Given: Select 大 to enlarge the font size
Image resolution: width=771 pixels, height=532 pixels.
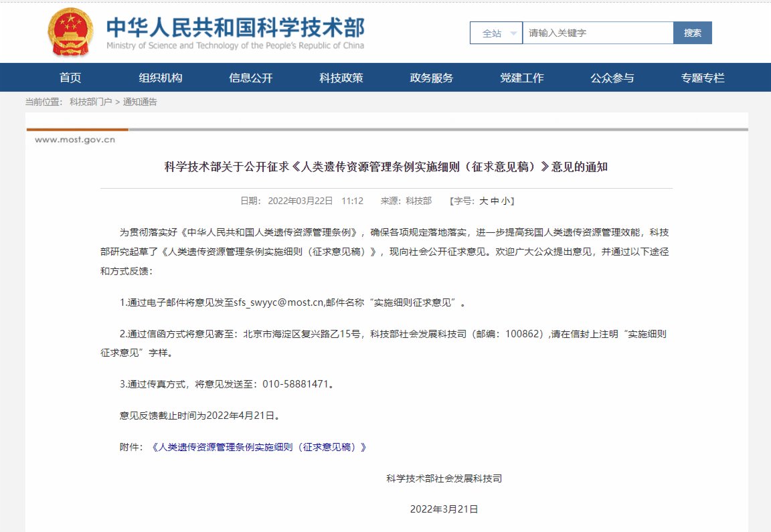Looking at the screenshot, I should click(x=483, y=201).
